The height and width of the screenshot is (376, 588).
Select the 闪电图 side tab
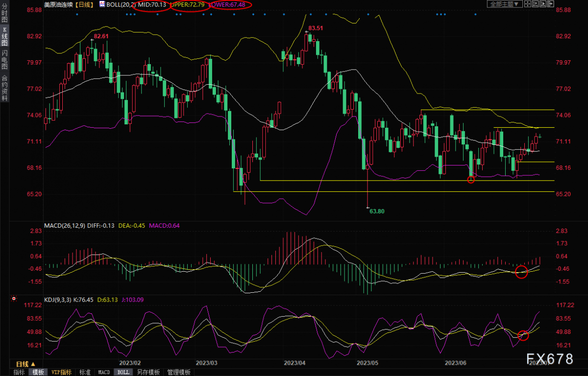click(4, 59)
